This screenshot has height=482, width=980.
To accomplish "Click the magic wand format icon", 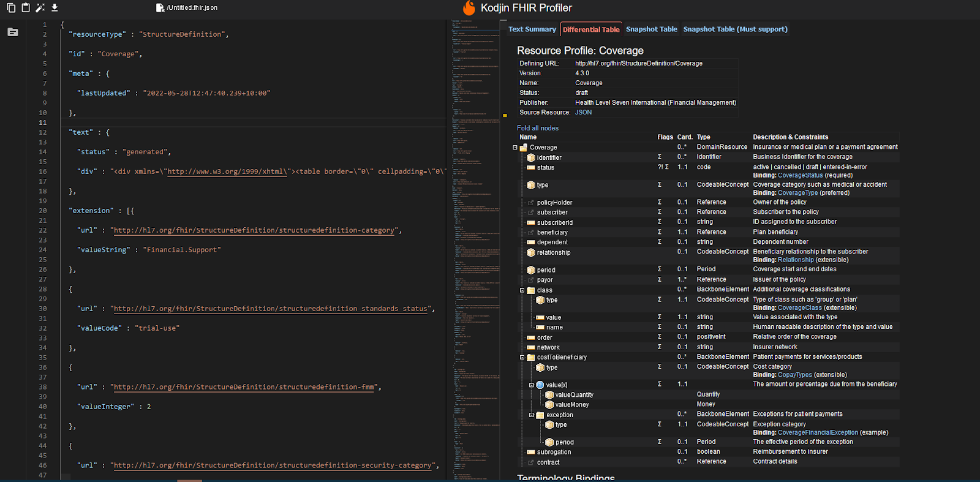I will [x=40, y=8].
